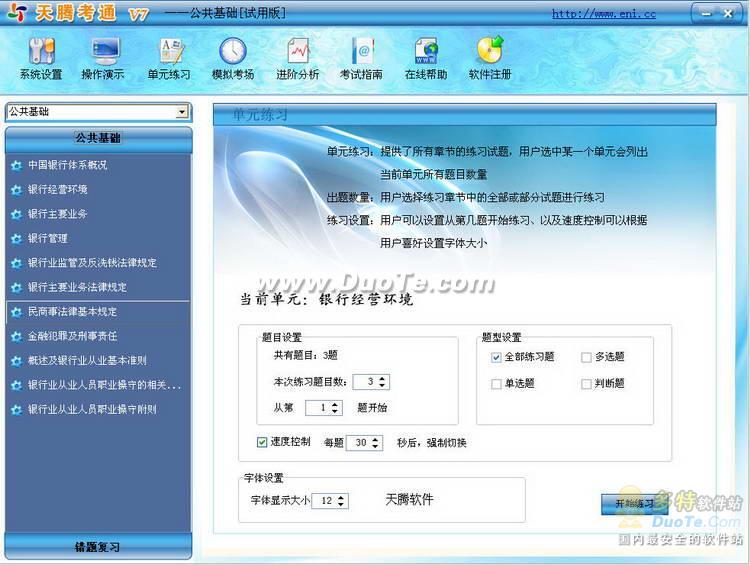This screenshot has height=565, width=750.
Task: Select chapter 金融犯罪及刑事责任
Action: (x=72, y=336)
